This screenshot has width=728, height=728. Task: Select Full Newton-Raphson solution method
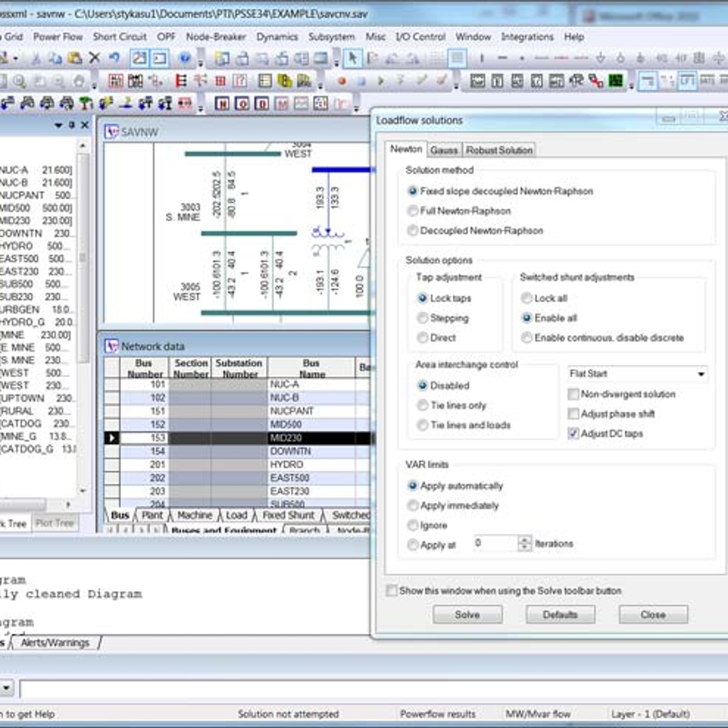[413, 211]
